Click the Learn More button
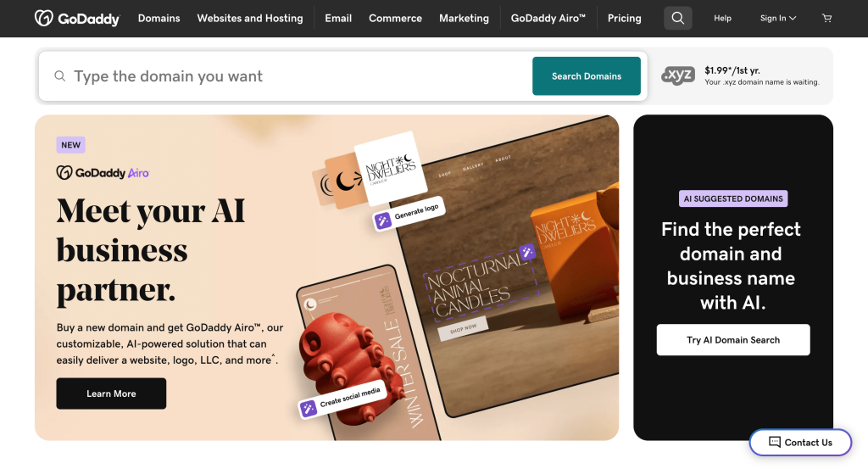 pos(111,394)
